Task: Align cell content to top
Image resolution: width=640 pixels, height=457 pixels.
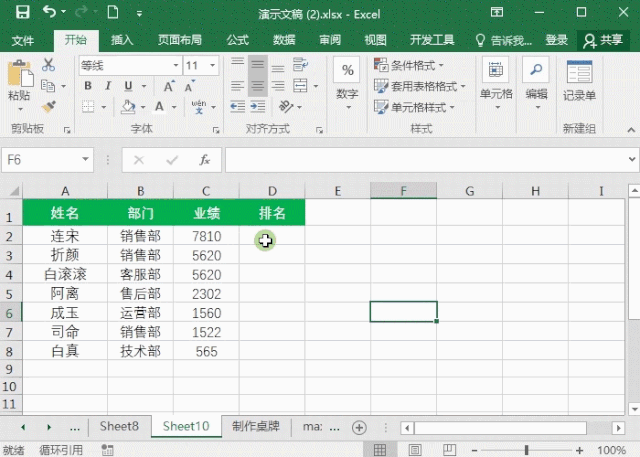Action: click(x=238, y=64)
